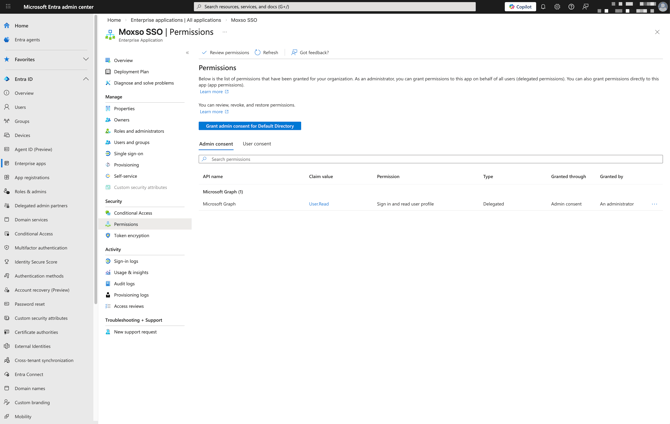Open Audit logs under Activity

pos(123,284)
